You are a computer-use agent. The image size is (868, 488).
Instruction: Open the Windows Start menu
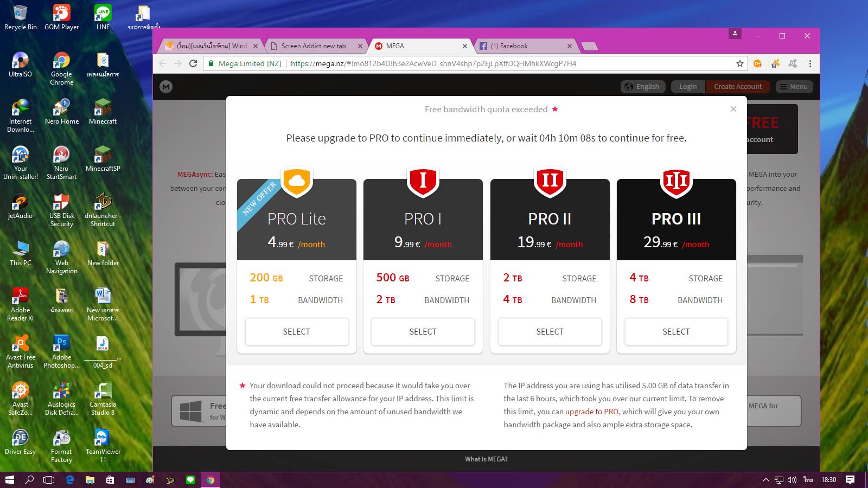(x=9, y=480)
